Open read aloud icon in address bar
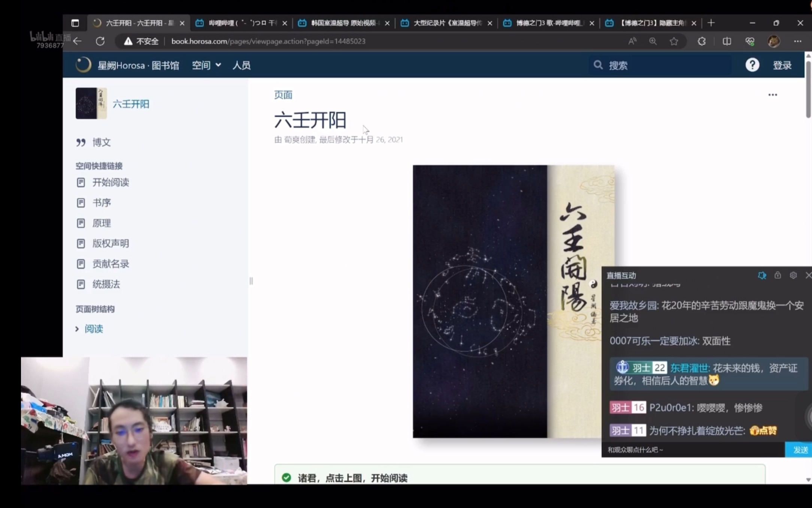The width and height of the screenshot is (812, 508). point(632,41)
